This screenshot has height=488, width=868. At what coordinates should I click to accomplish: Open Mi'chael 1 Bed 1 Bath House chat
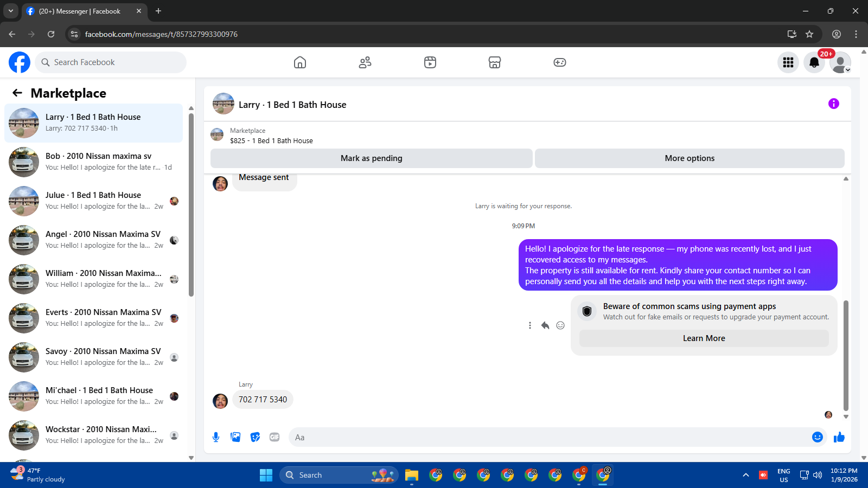click(93, 396)
